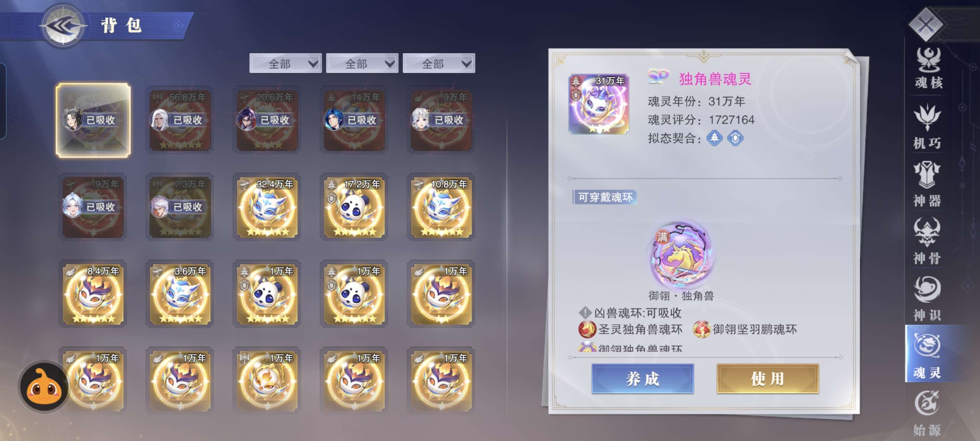This screenshot has height=441, width=980.
Task: Expand the middle 全部 filter dropdown
Action: pyautogui.click(x=362, y=64)
